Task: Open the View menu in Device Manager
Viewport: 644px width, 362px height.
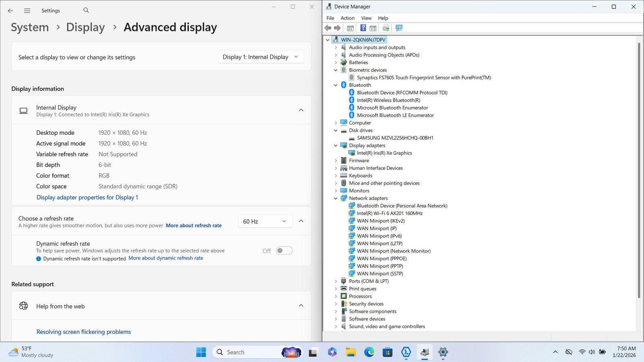Action: click(366, 18)
